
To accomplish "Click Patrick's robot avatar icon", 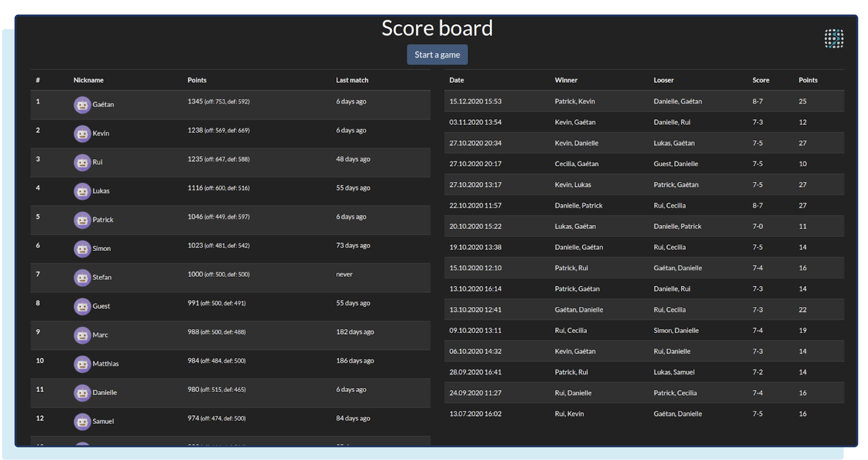I will 82,220.
